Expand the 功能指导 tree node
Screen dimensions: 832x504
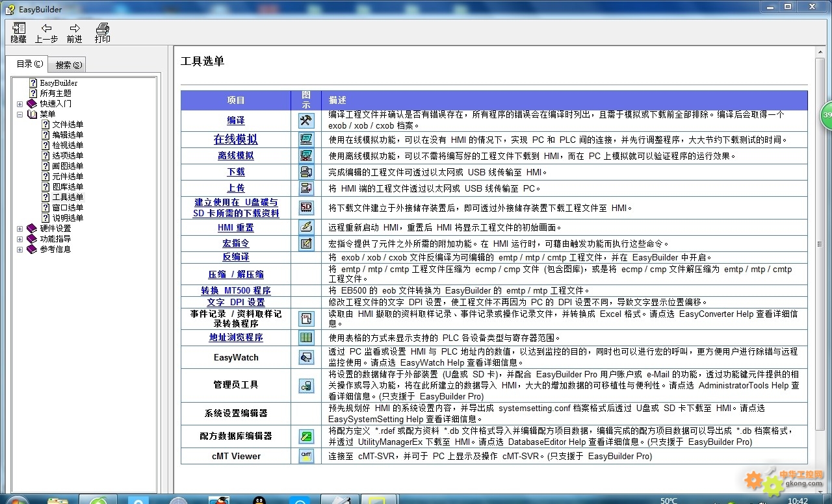[x=19, y=239]
